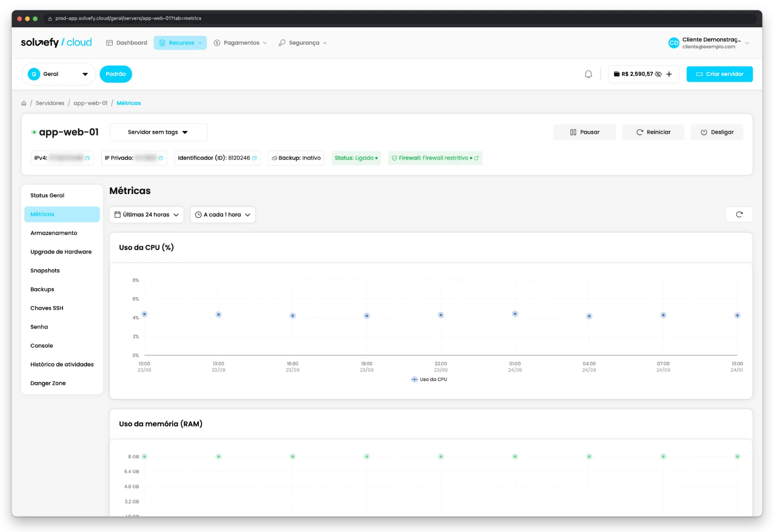Open Console section
Screen dimensions: 774x532
(x=62, y=346)
